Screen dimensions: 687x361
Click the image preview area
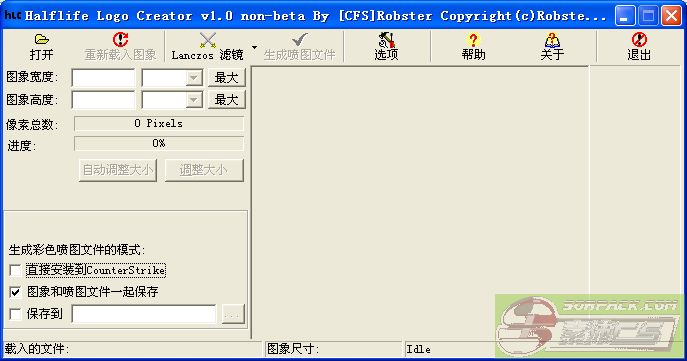tap(421, 202)
